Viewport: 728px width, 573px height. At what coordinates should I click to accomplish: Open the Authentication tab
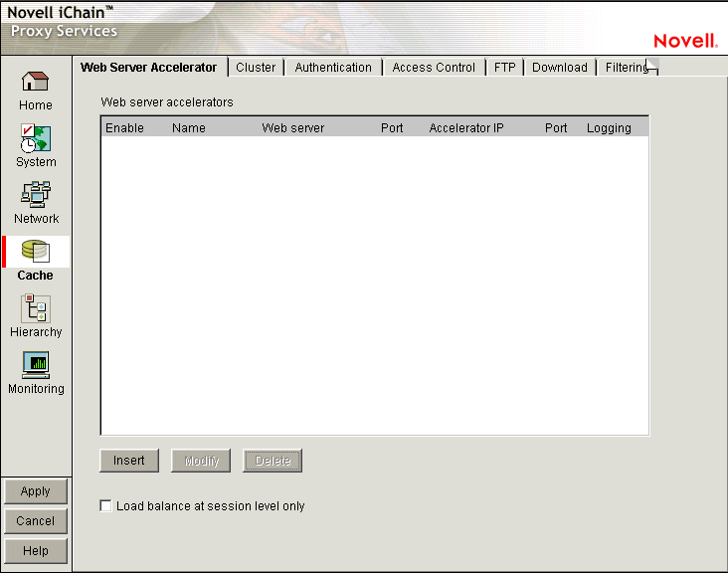333,68
